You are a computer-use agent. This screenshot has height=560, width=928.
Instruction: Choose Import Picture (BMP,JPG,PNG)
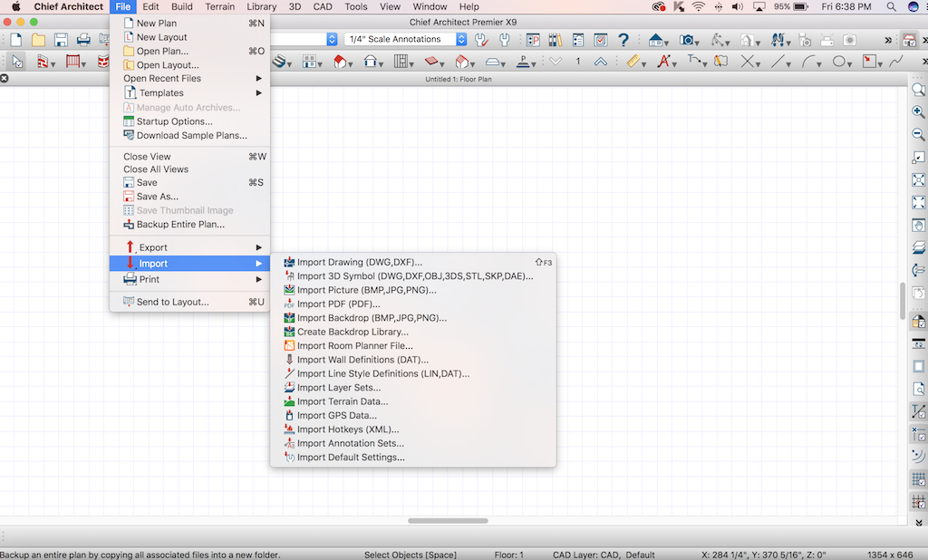413,290
